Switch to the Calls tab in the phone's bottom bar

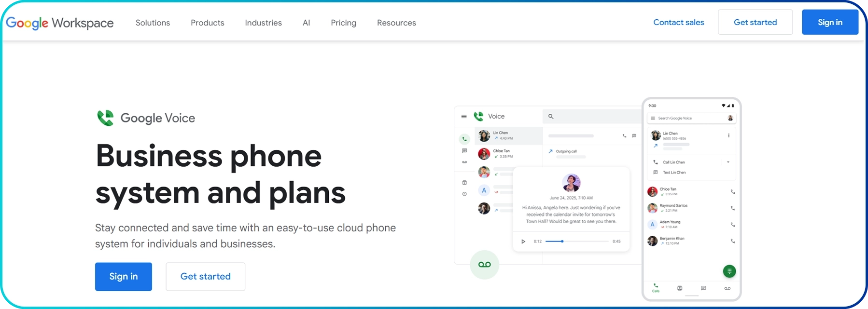[656, 288]
